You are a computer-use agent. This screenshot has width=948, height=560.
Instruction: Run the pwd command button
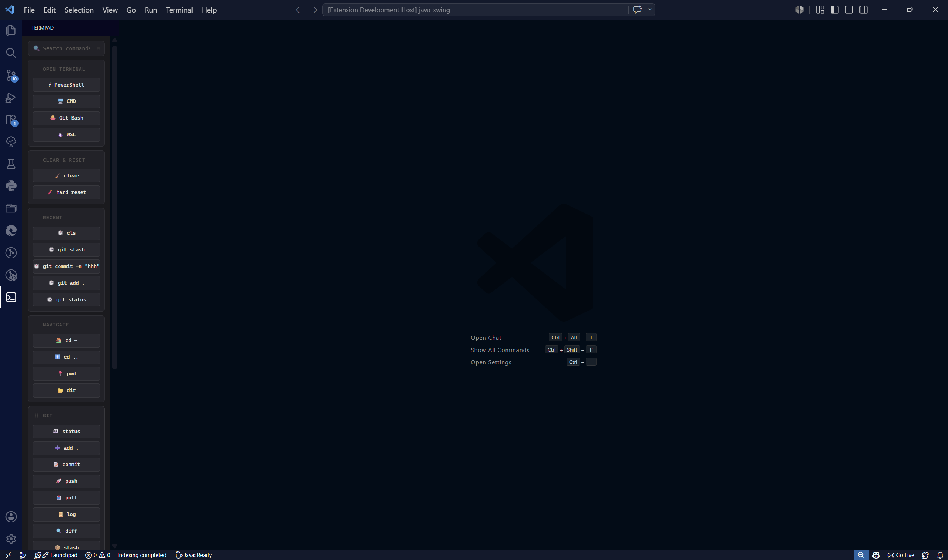pyautogui.click(x=66, y=373)
